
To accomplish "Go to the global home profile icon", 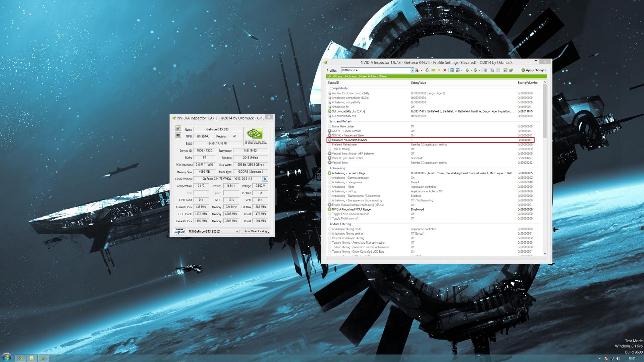I will (417, 70).
